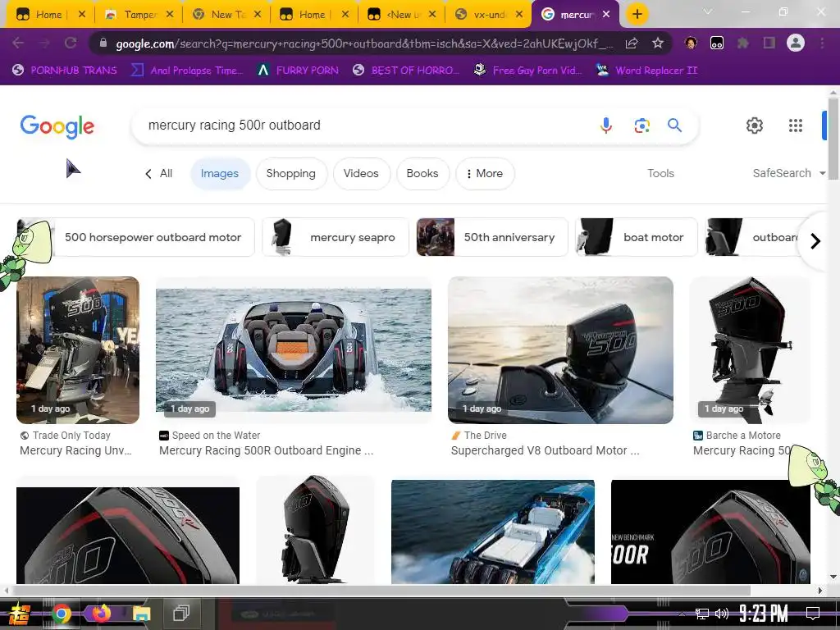The width and height of the screenshot is (840, 630).
Task: Start voice search with microphone icon
Action: 606,126
